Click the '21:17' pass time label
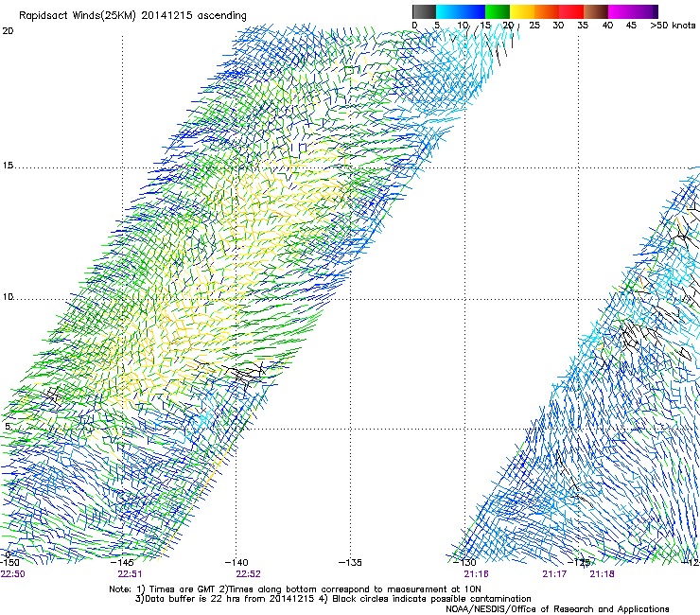700x615 pixels. (x=554, y=574)
